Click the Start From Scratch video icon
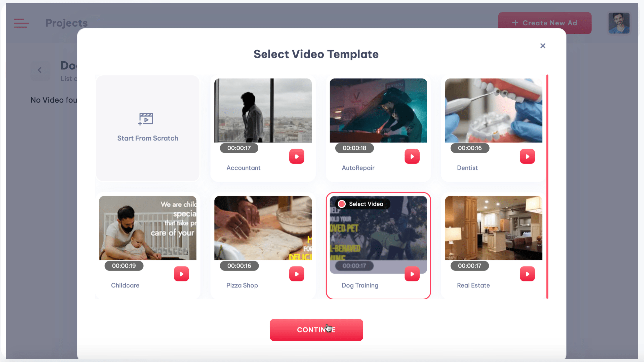The image size is (644, 362). (146, 119)
